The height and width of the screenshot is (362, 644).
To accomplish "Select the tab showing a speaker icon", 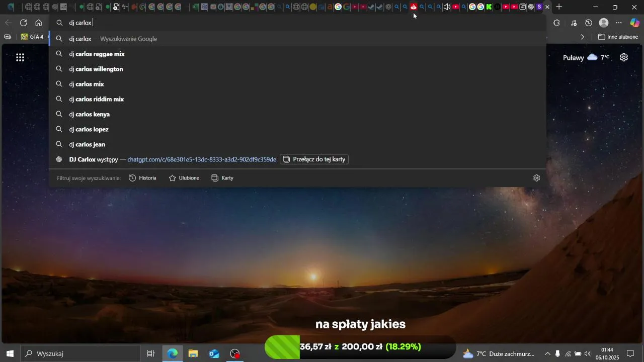I will [447, 7].
